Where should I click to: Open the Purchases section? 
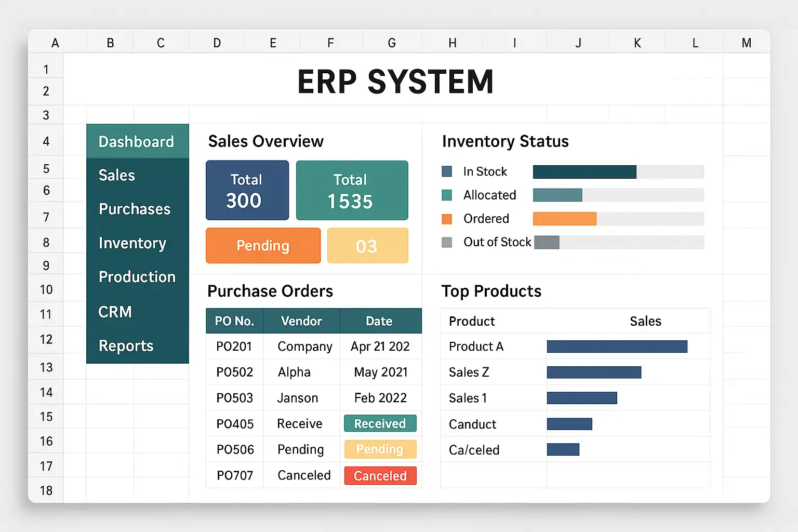pos(135,209)
